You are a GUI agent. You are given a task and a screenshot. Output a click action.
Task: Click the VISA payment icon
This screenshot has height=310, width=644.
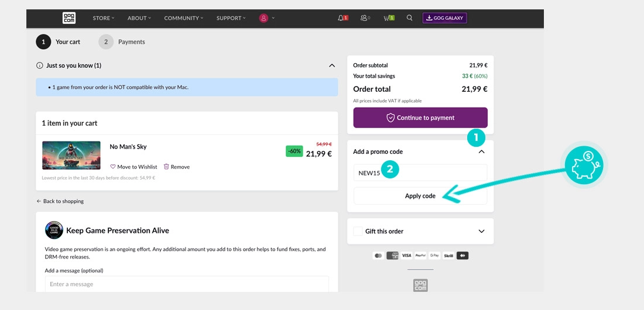coord(406,256)
